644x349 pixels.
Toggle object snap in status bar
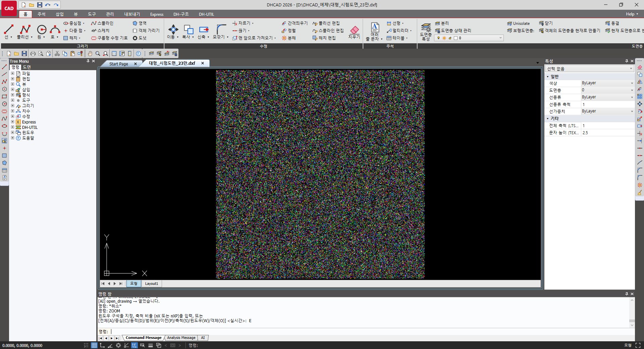[118, 345]
